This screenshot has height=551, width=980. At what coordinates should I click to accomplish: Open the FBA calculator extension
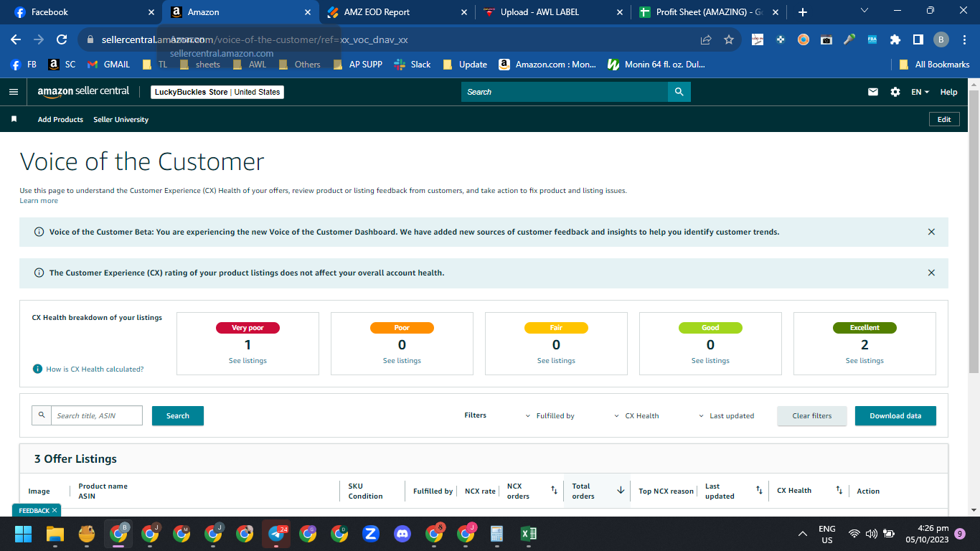coord(872,39)
